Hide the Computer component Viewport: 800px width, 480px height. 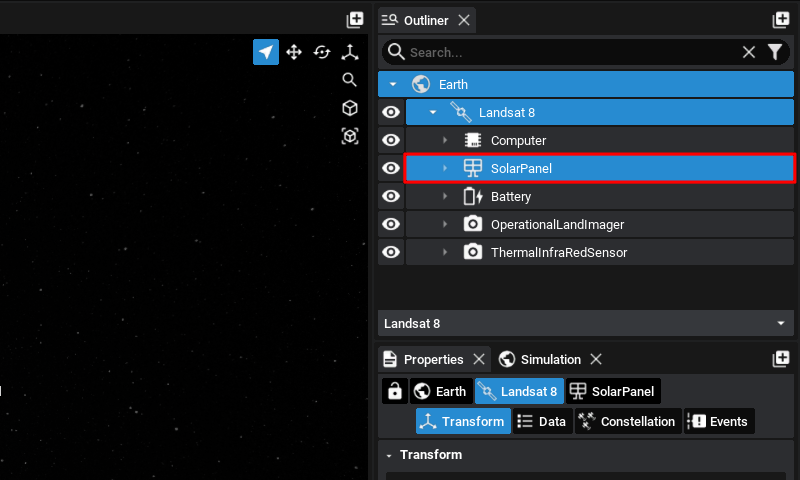(391, 140)
